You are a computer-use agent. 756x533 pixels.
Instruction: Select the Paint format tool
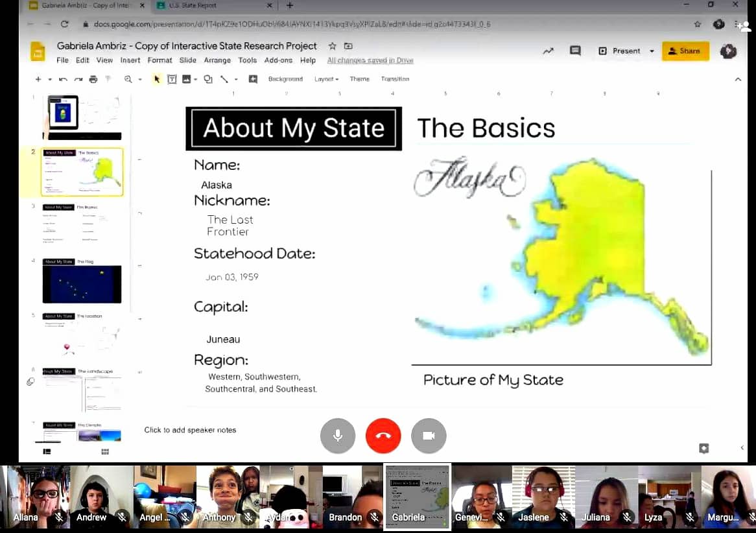click(108, 79)
